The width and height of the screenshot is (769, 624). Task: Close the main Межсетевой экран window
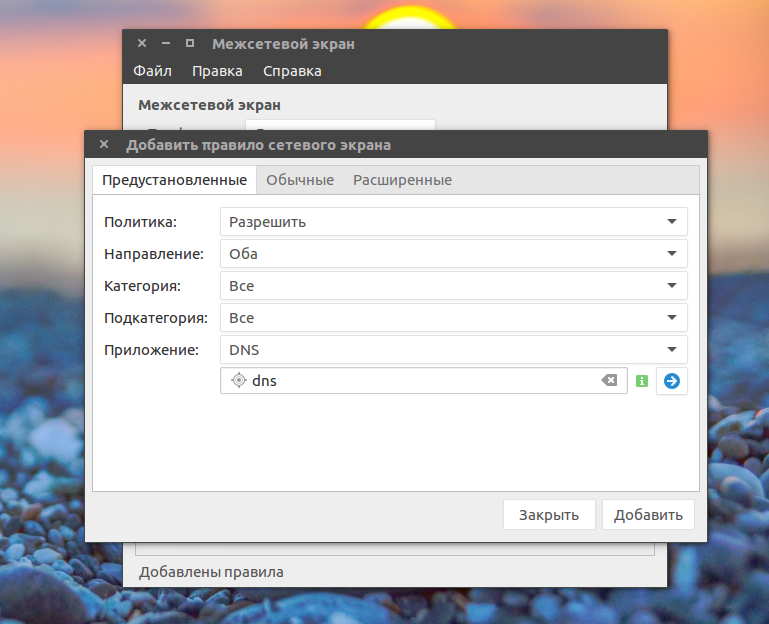tap(142, 43)
